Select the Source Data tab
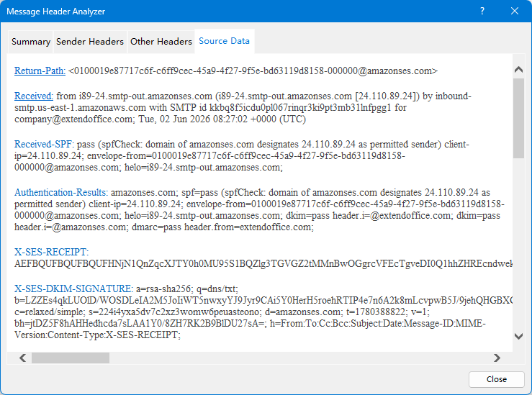 pos(225,41)
